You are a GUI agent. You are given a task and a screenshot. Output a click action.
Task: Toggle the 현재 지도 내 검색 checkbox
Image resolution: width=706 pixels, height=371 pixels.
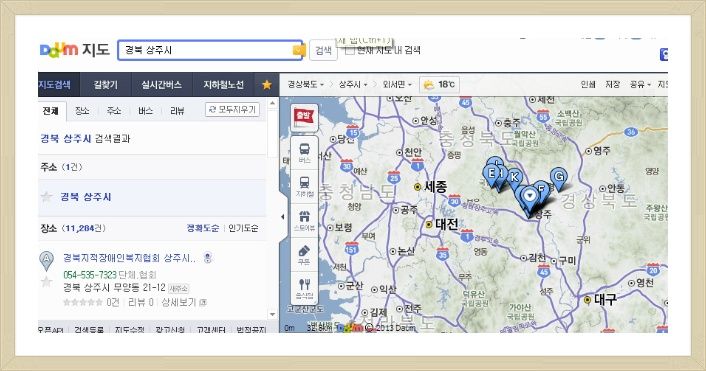(350, 50)
